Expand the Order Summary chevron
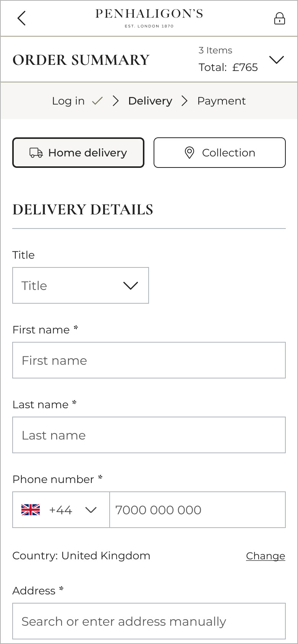The image size is (298, 644). point(277,60)
